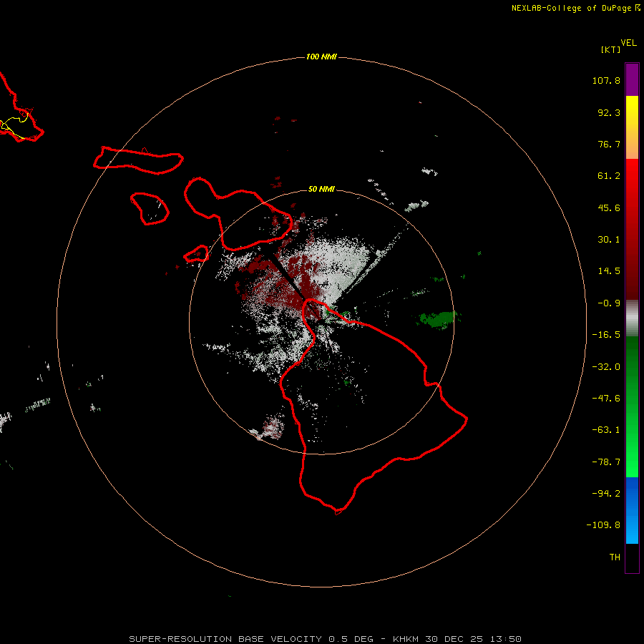Pick the gray near-zero segment of color bar
The width and height of the screenshot is (644, 644).
[x=632, y=318]
